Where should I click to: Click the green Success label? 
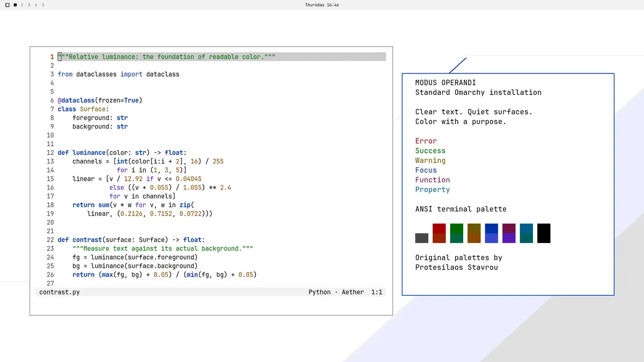tap(430, 151)
